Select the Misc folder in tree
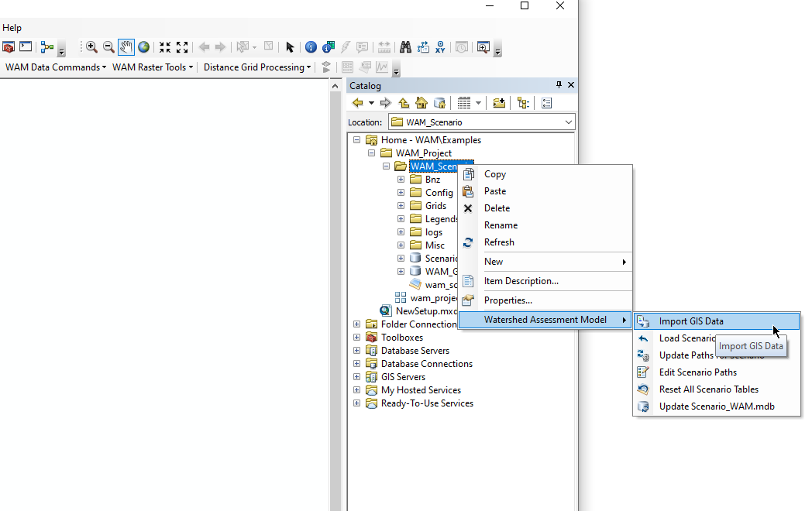 [x=435, y=245]
